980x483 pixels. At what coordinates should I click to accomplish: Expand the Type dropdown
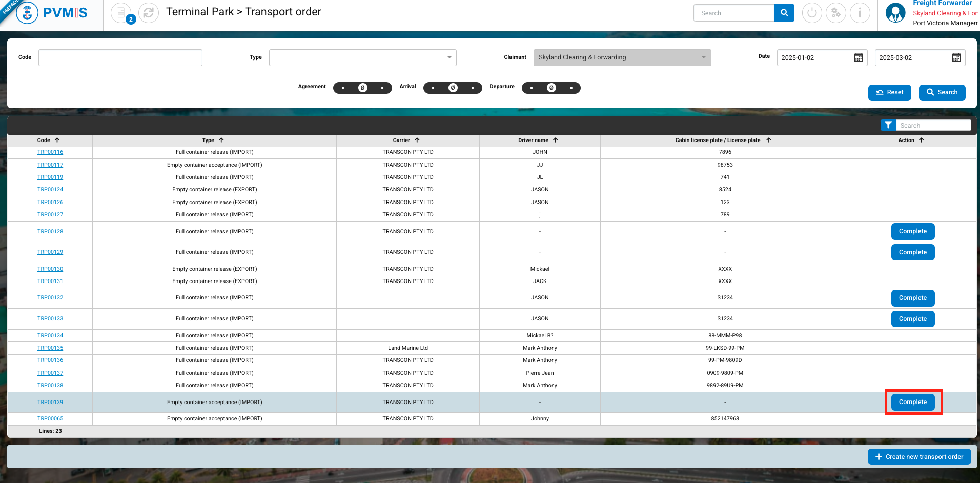[x=362, y=57]
